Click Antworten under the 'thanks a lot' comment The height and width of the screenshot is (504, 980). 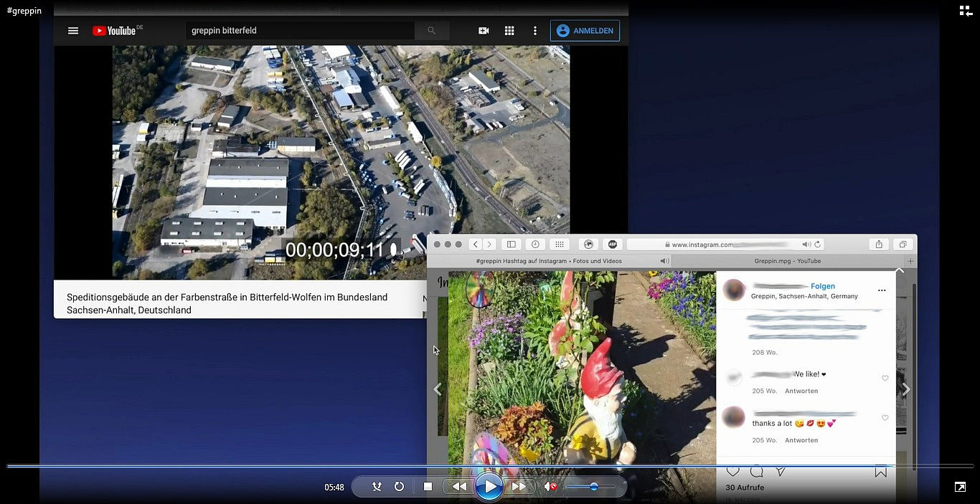click(x=801, y=440)
